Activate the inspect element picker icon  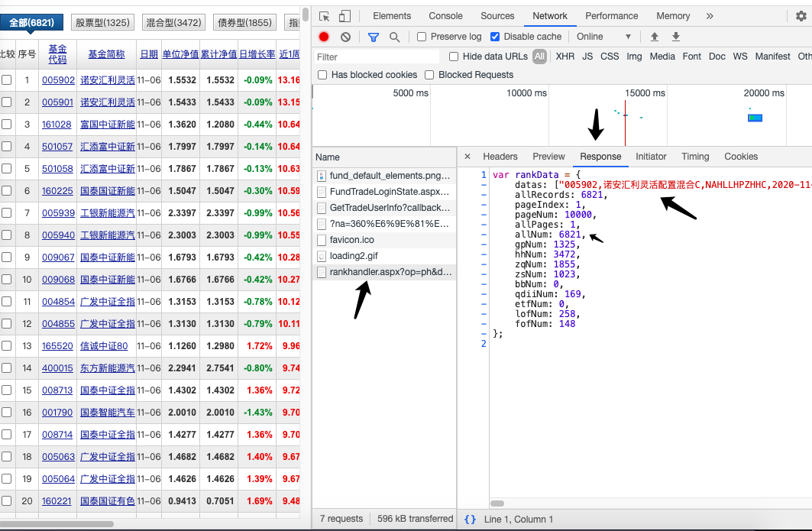[325, 16]
